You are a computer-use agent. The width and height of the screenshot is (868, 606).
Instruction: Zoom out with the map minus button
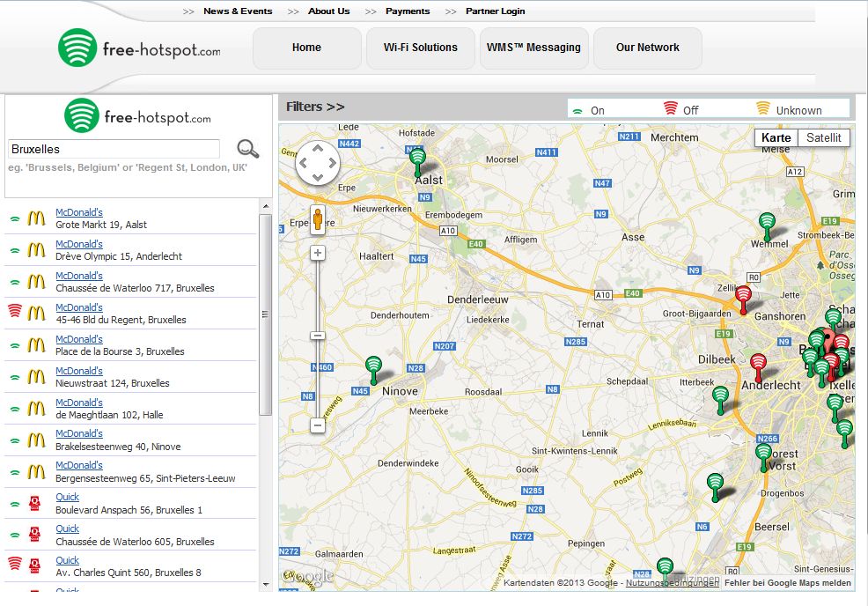coord(318,425)
